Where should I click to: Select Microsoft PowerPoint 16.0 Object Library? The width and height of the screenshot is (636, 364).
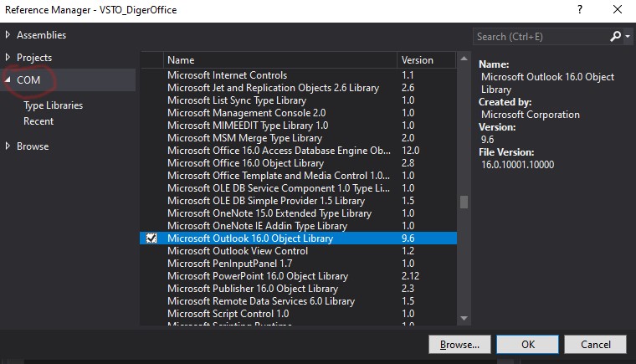point(298,276)
